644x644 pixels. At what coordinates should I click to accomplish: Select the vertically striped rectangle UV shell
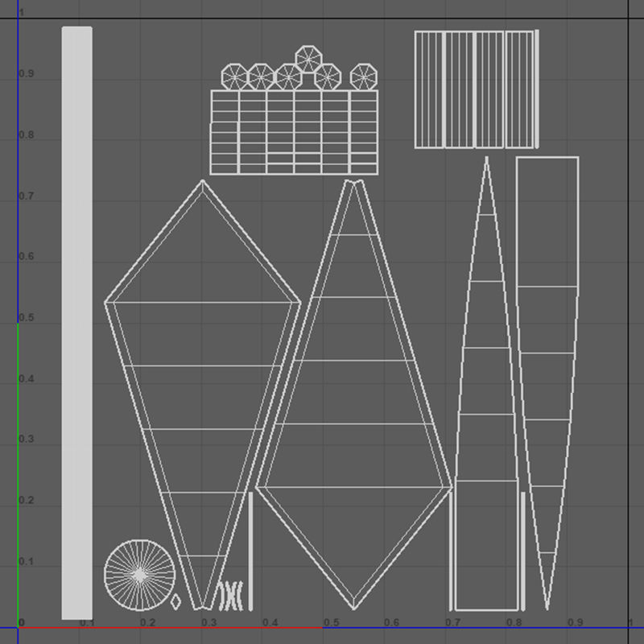474,89
